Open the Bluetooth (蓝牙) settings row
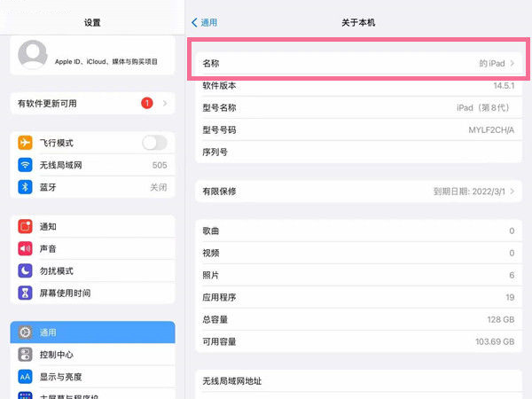Viewport: 532px width, 399px height. [x=92, y=187]
